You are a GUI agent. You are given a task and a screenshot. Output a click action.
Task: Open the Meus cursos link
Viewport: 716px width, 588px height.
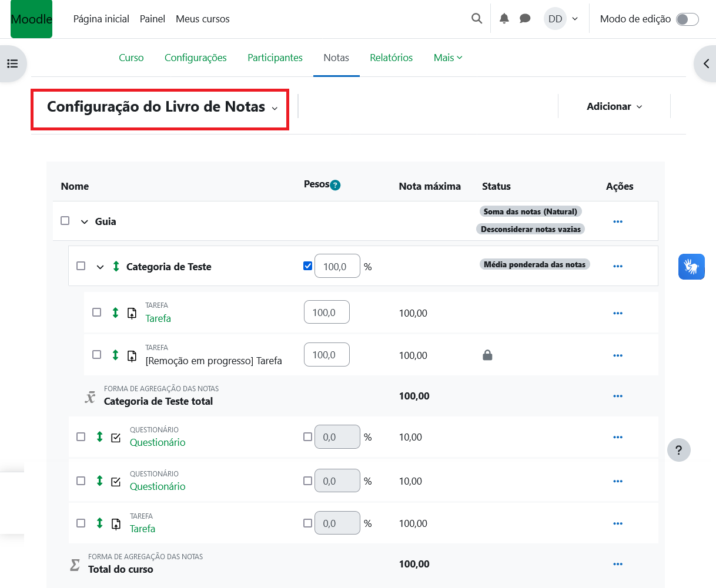pyautogui.click(x=202, y=19)
